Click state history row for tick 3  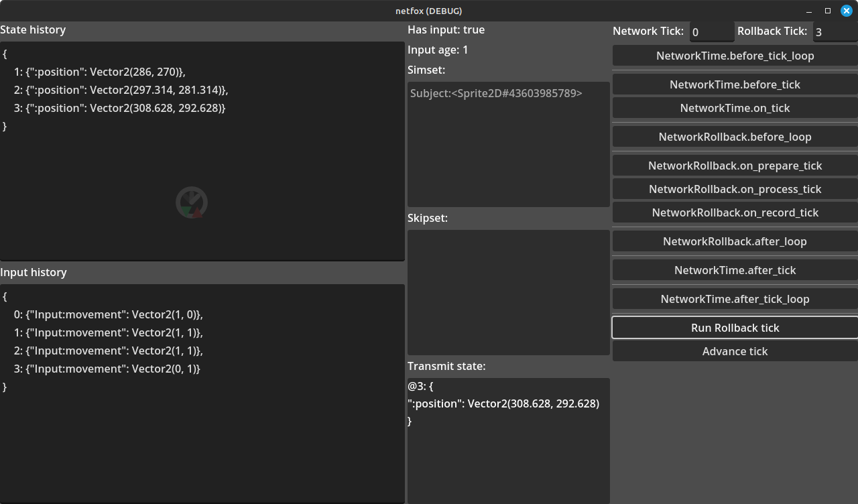(119, 108)
